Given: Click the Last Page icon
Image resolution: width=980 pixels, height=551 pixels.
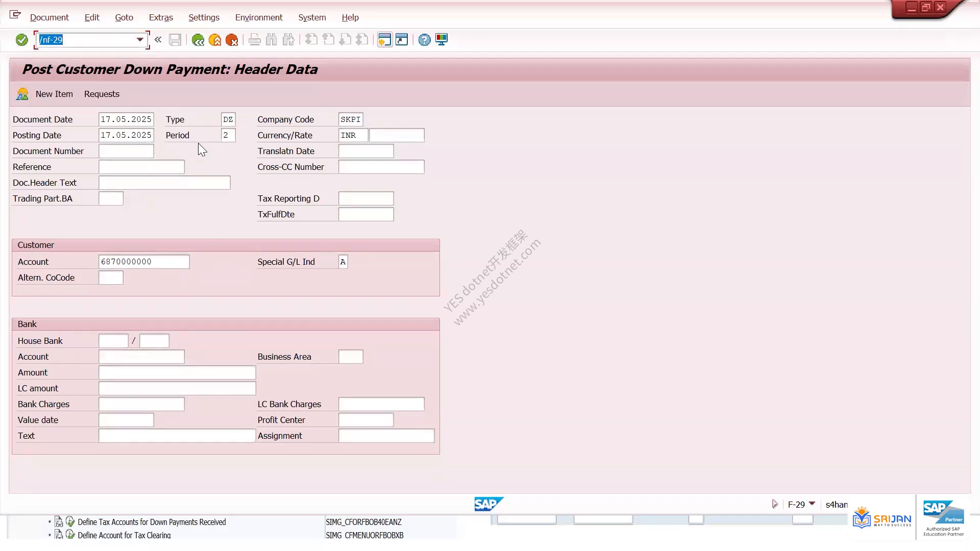Looking at the screenshot, I should pyautogui.click(x=362, y=40).
